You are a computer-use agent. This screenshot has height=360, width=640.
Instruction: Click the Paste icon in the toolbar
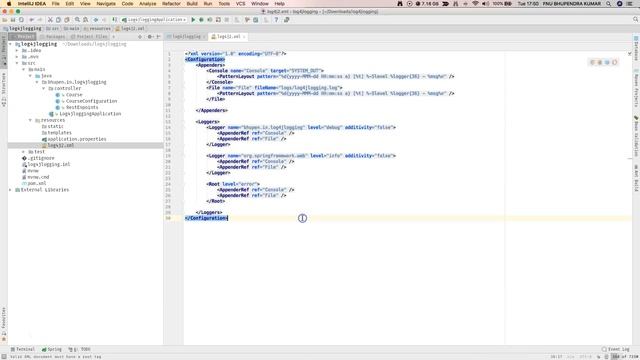(67, 20)
